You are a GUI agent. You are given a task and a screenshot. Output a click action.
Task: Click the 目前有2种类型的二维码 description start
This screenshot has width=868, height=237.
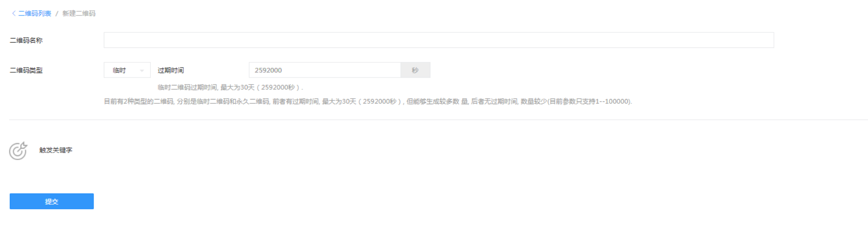tap(139, 101)
